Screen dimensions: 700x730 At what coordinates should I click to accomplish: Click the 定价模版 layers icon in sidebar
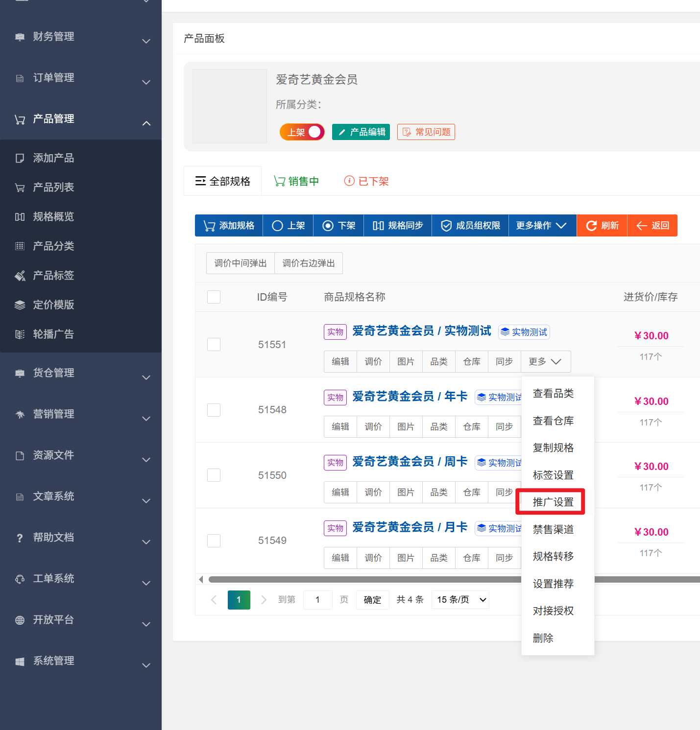coord(20,305)
